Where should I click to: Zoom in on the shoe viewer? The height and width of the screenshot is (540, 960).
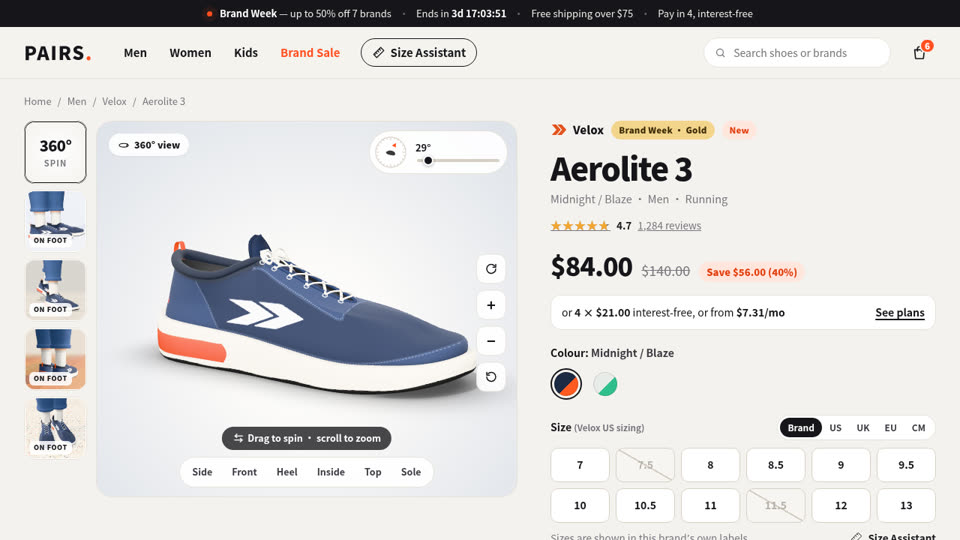[491, 305]
